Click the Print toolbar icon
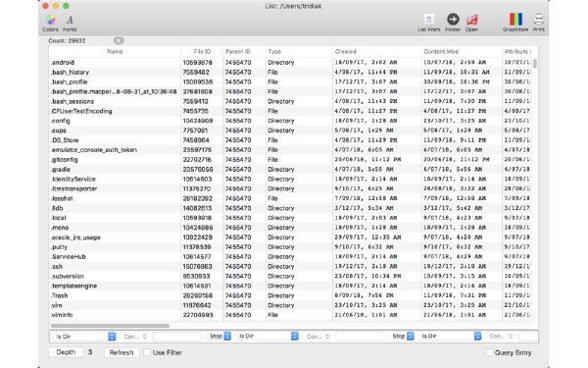The image size is (588, 368). click(x=538, y=23)
